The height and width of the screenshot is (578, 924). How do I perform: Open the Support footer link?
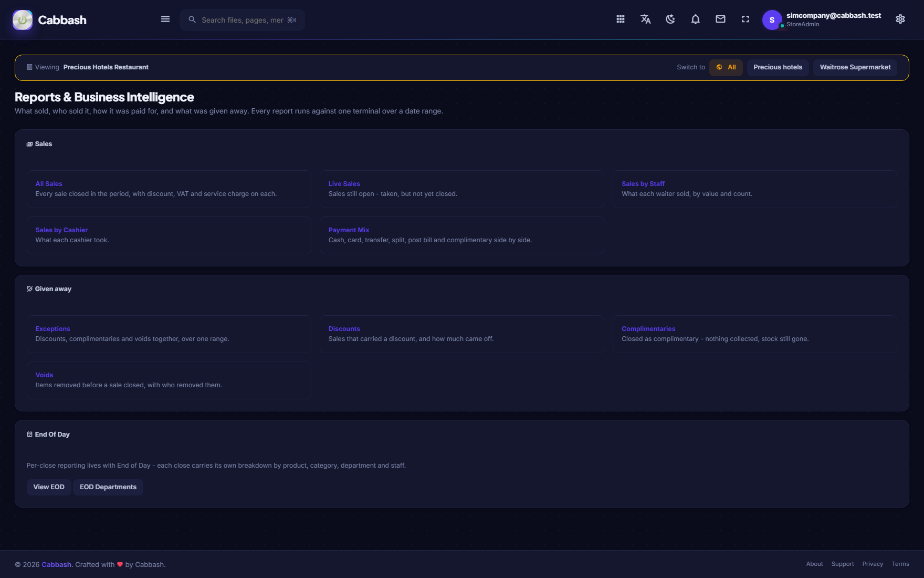click(843, 564)
